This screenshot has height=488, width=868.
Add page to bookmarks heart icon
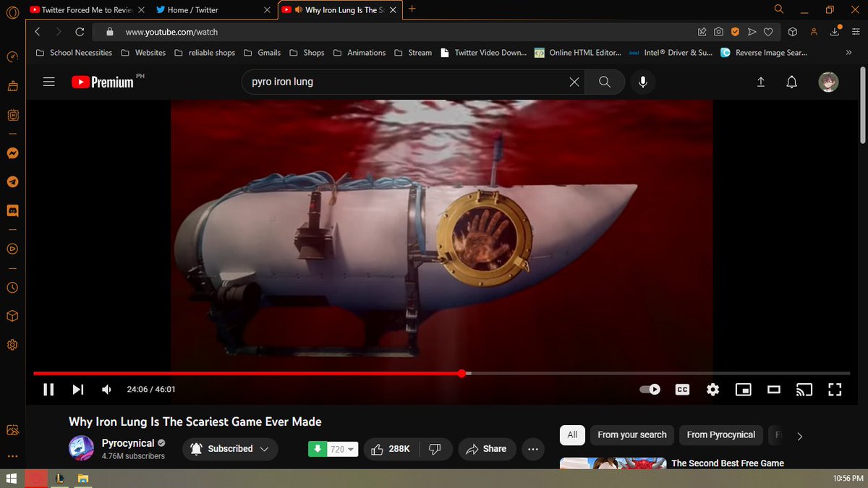[768, 32]
